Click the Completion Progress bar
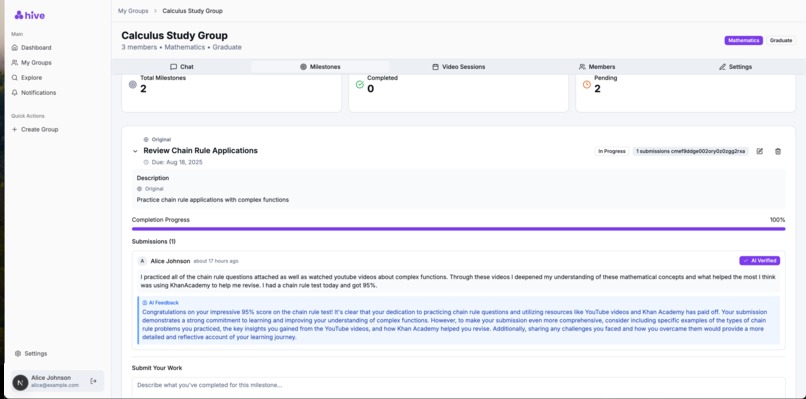Viewport: 806px width, 399px height. 459,229
